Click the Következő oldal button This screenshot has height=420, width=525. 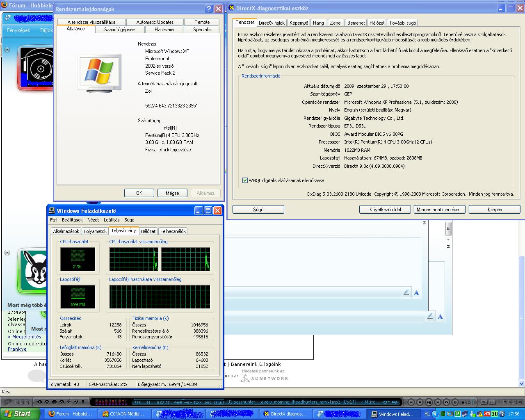[x=385, y=210]
